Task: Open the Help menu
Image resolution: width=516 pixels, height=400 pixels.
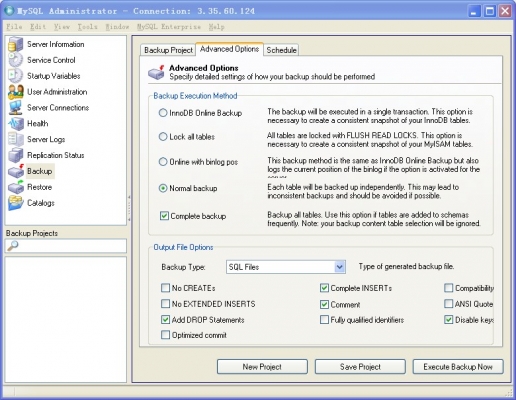Action: pyautogui.click(x=216, y=27)
